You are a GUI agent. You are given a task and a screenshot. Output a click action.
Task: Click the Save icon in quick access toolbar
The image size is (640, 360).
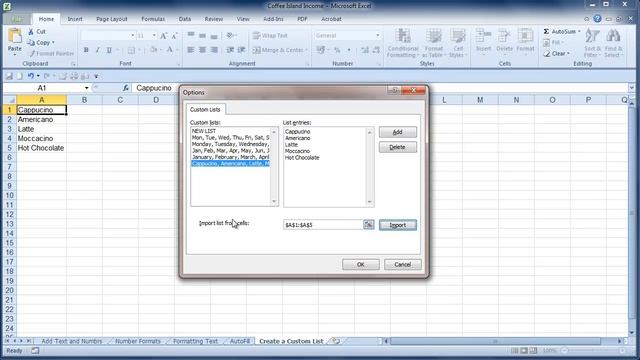point(9,76)
